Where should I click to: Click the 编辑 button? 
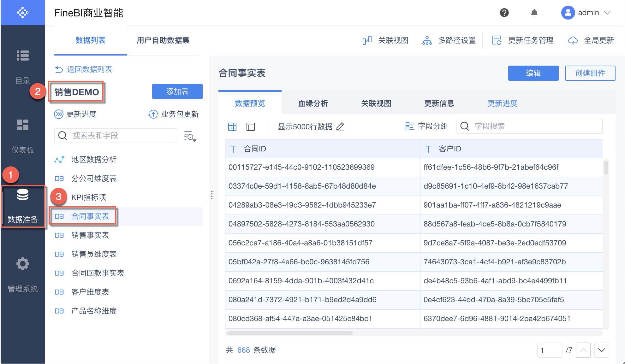tap(533, 73)
